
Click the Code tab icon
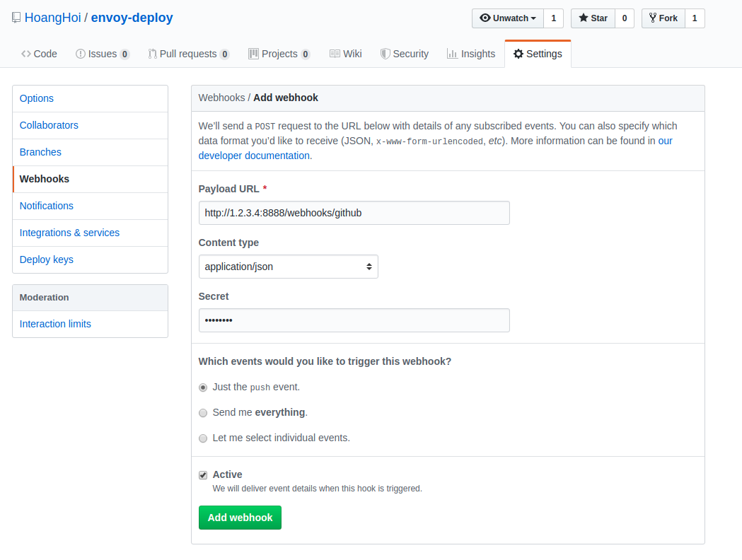(x=26, y=54)
